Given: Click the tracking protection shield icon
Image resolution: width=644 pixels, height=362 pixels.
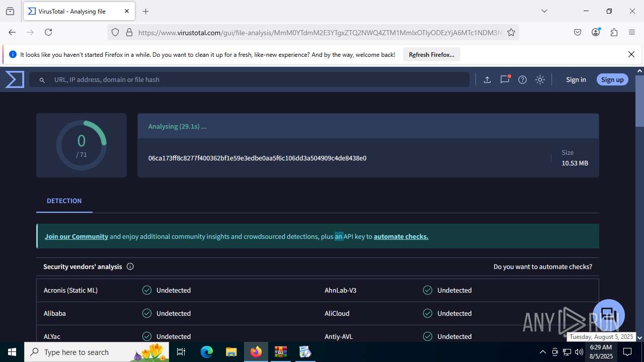Looking at the screenshot, I should coord(115,32).
